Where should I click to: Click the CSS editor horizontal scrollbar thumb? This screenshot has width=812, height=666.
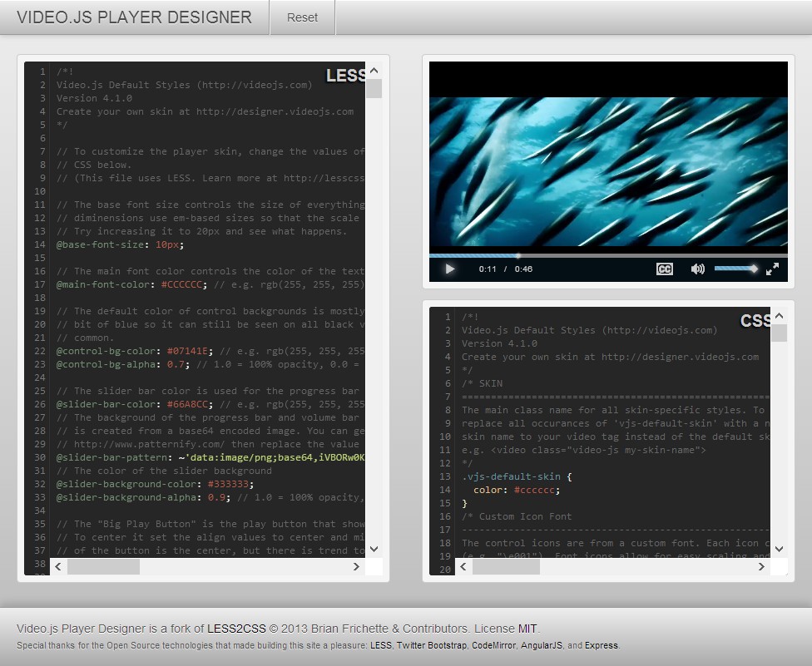506,567
